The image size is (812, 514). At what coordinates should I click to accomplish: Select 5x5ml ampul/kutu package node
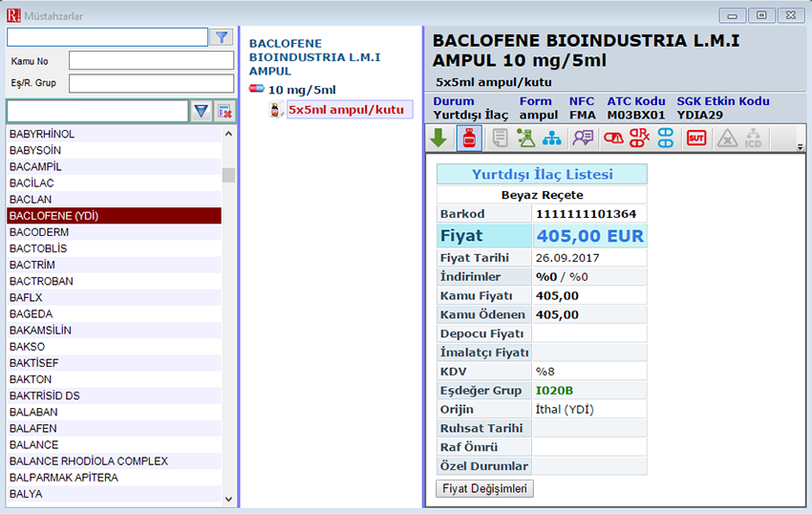[x=345, y=110]
